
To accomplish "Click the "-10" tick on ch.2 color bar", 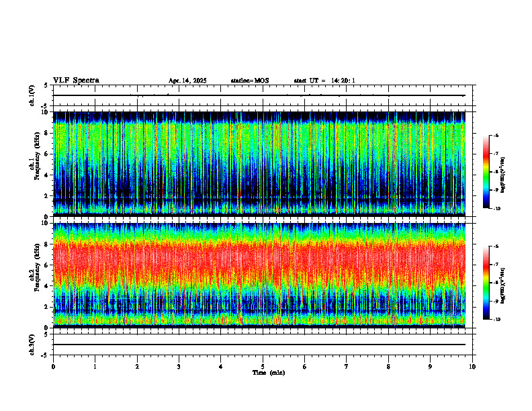I will [x=497, y=320].
